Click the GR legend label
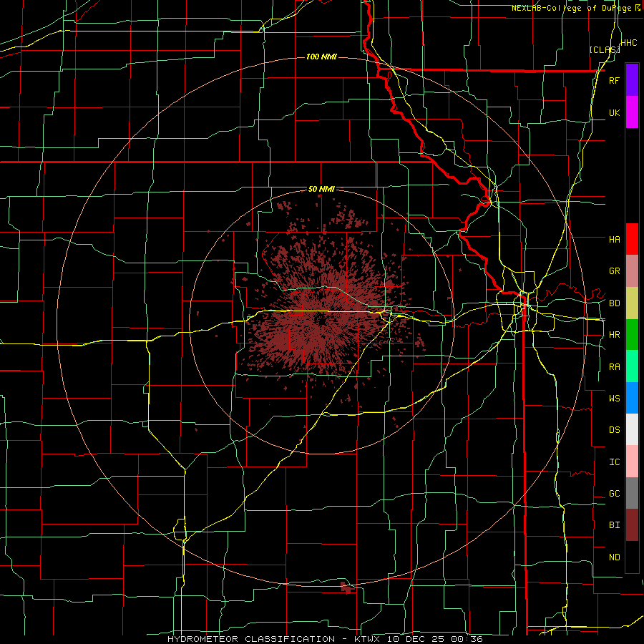Viewport: 644px width, 644px height. 614,271
